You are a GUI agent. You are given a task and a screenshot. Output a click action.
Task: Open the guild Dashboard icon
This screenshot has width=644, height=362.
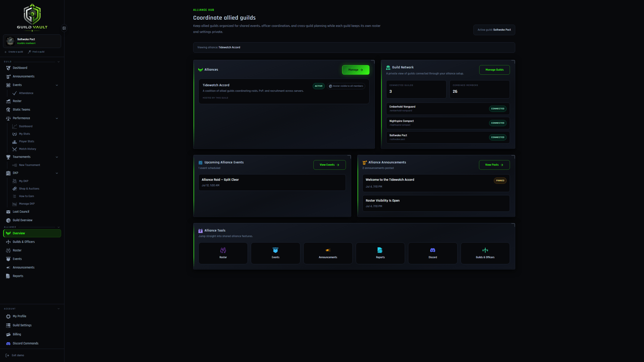pyautogui.click(x=8, y=68)
